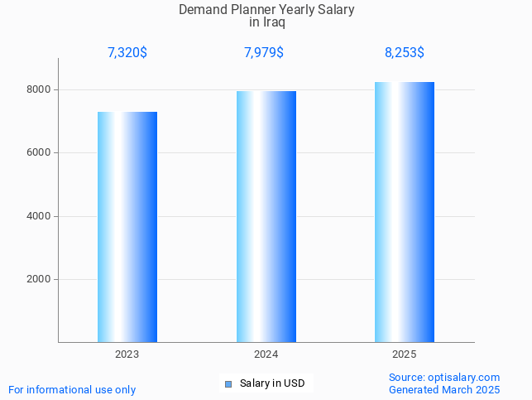Click the 7,320$ value label
The image size is (532, 400).
click(127, 53)
